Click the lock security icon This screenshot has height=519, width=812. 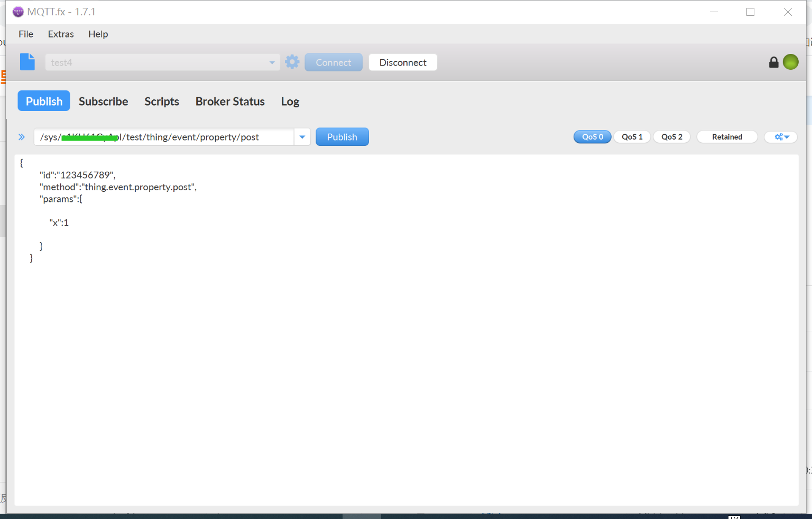773,62
